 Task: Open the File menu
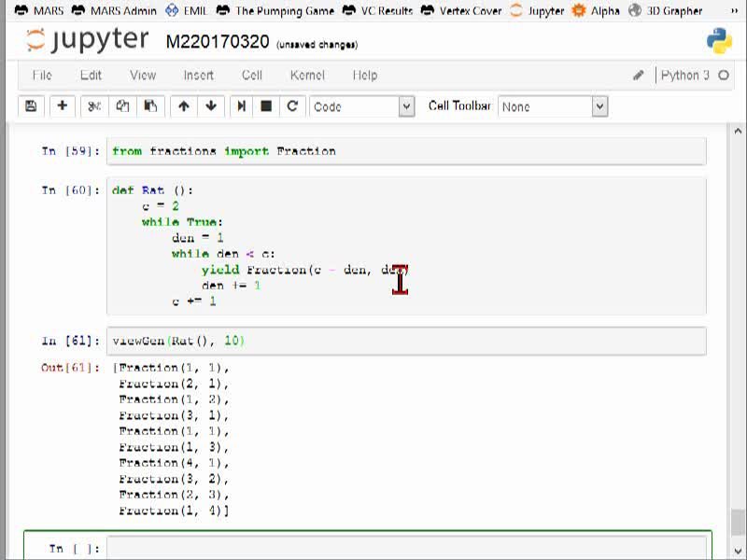point(42,76)
